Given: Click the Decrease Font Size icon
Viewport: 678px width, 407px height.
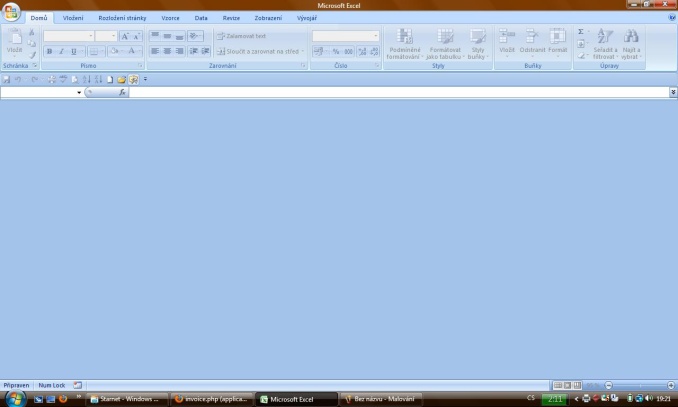Looking at the screenshot, I should (x=137, y=36).
